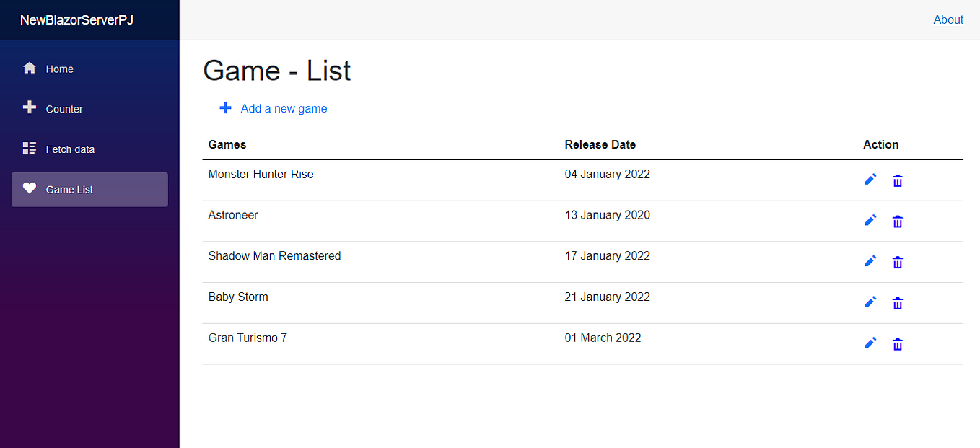Open the edit pencil for Baby Storm
The width and height of the screenshot is (980, 448).
tap(870, 302)
